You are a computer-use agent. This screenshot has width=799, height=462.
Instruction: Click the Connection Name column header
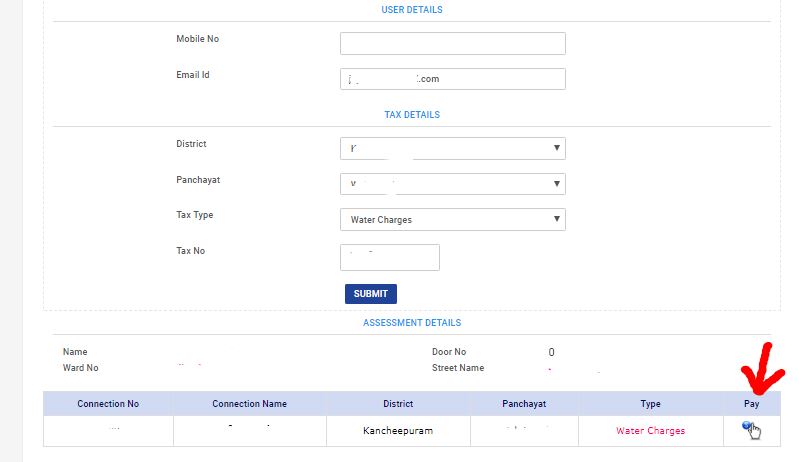coord(249,404)
